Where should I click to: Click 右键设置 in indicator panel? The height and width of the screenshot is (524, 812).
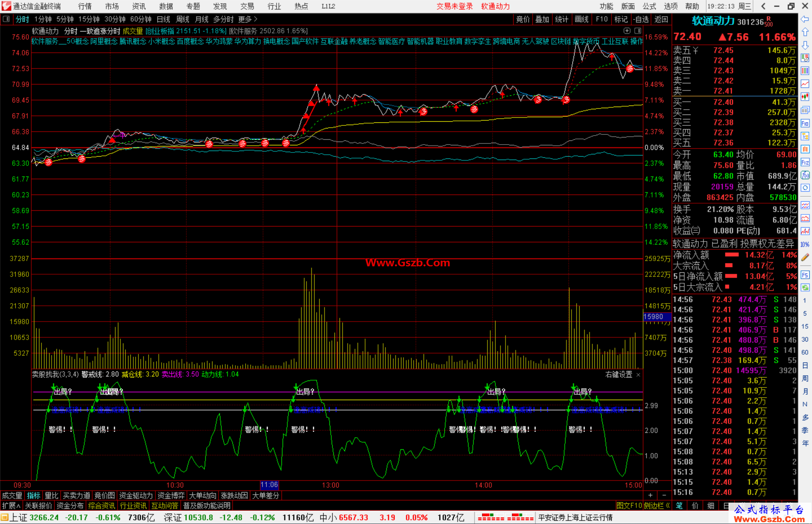[619, 375]
